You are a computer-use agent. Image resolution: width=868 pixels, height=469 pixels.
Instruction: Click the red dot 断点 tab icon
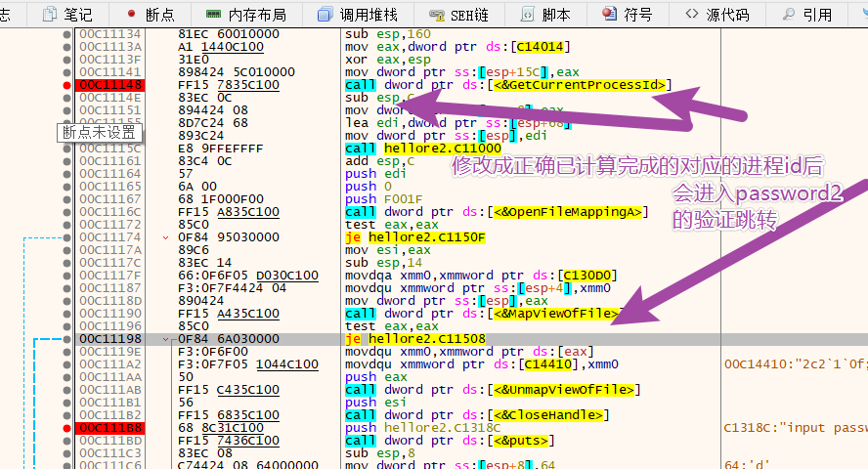[x=132, y=14]
